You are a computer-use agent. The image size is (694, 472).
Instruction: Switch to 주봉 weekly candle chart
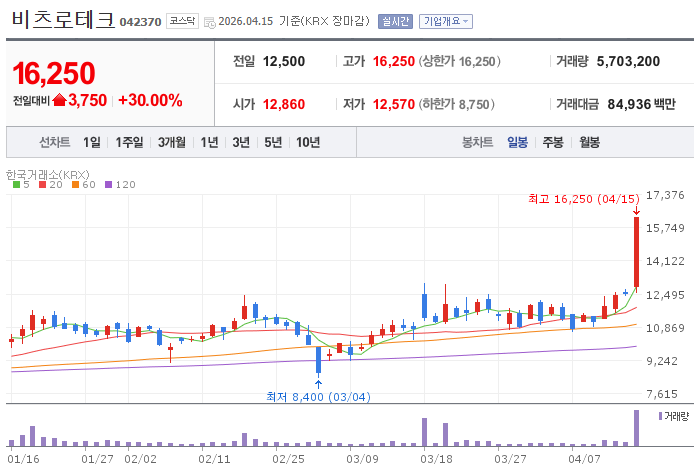(553, 142)
